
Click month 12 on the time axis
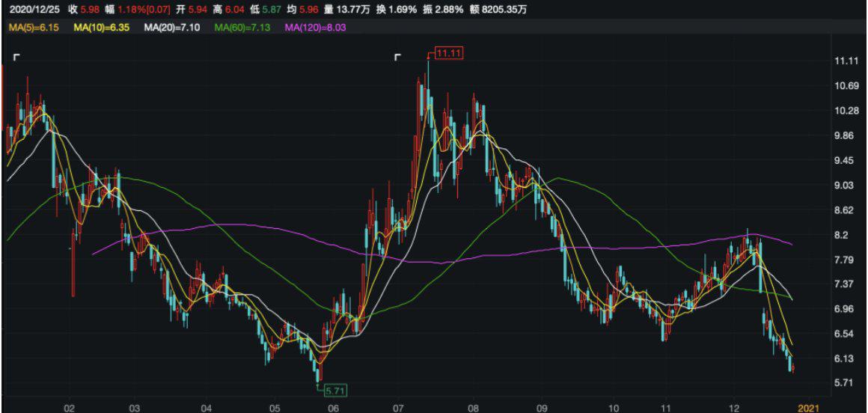pyautogui.click(x=733, y=408)
